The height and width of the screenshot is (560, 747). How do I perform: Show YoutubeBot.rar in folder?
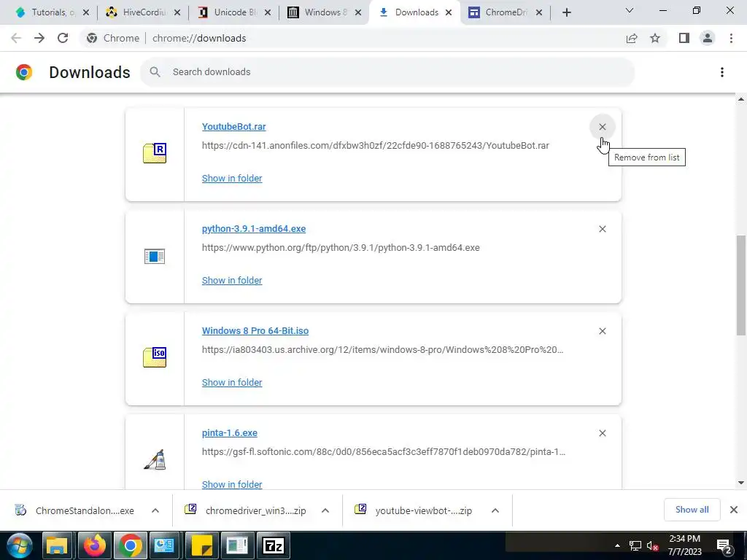(x=232, y=178)
